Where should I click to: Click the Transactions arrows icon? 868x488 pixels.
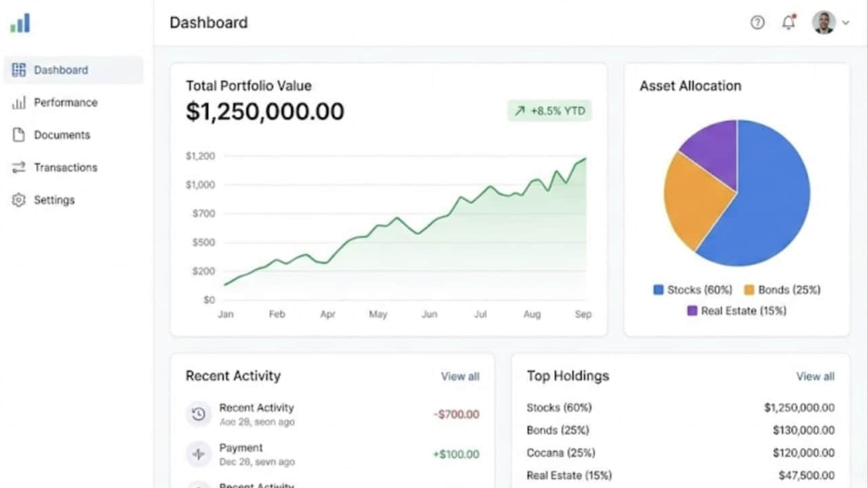click(19, 168)
